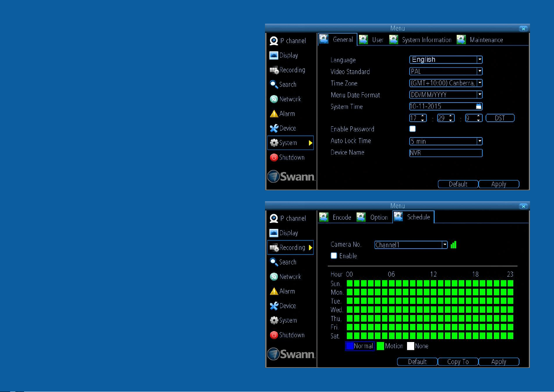554x392 pixels.
Task: Close the top Menu window
Action: point(523,29)
